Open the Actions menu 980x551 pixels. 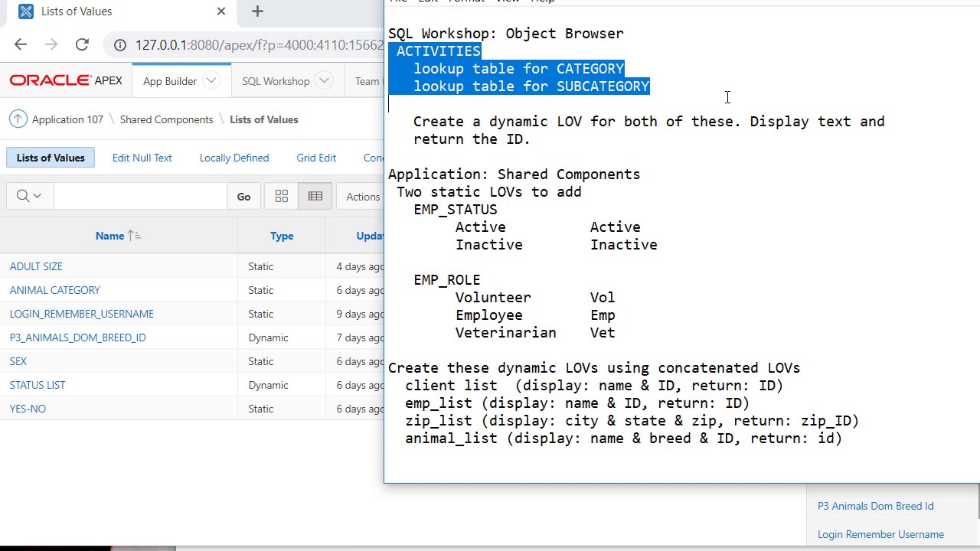(363, 197)
